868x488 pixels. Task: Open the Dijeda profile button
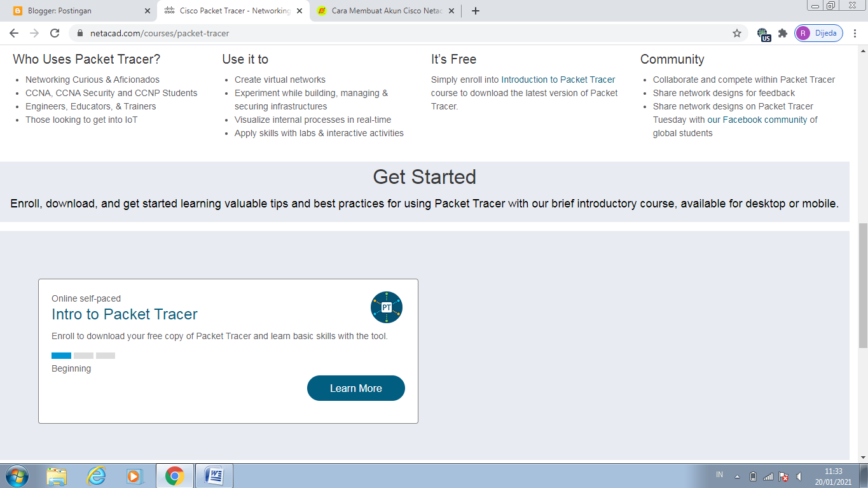pyautogui.click(x=818, y=33)
